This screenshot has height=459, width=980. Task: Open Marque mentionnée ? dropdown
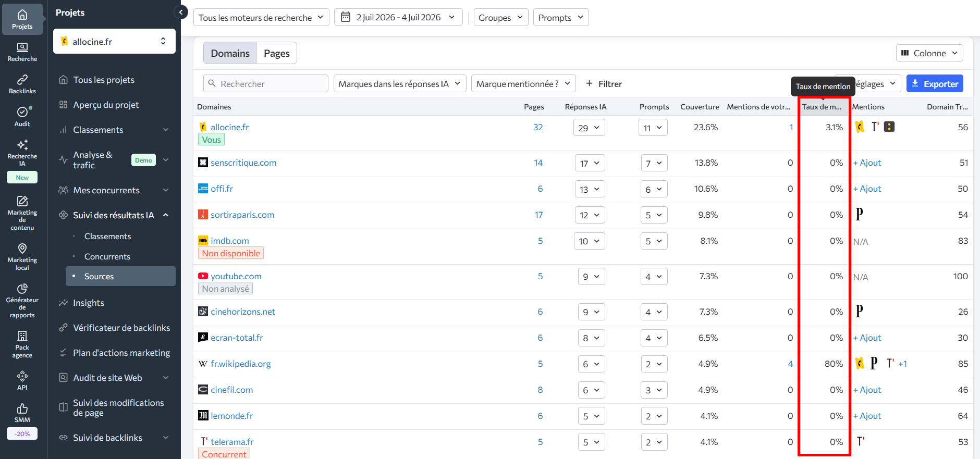[523, 83]
